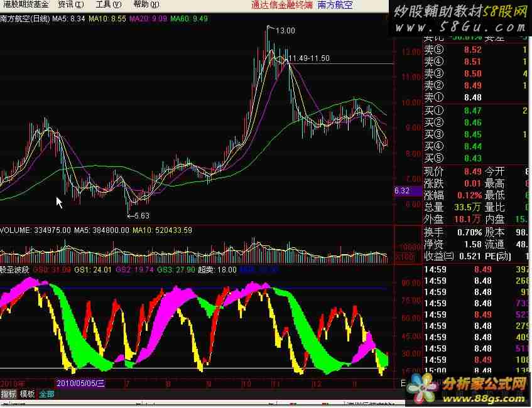Image resolution: width=532 pixels, height=408 pixels.
Task: Select the 买② 8.46 bid row
Action: point(475,122)
